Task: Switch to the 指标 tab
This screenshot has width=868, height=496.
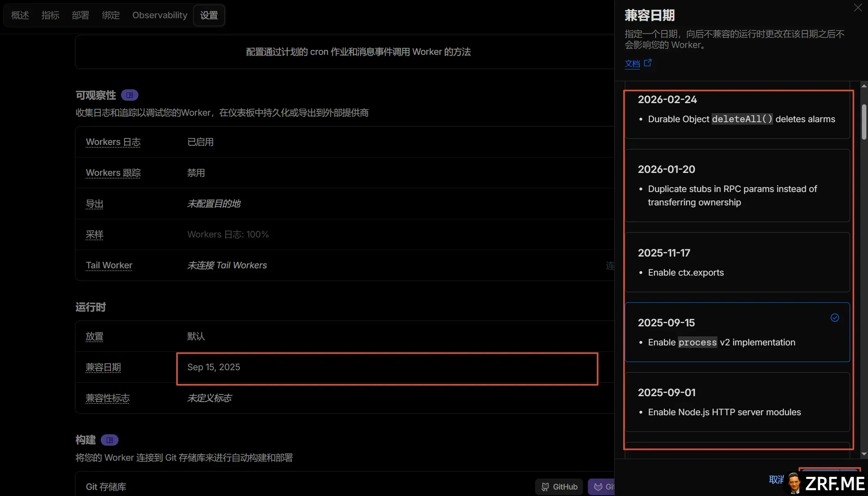Action: 50,15
